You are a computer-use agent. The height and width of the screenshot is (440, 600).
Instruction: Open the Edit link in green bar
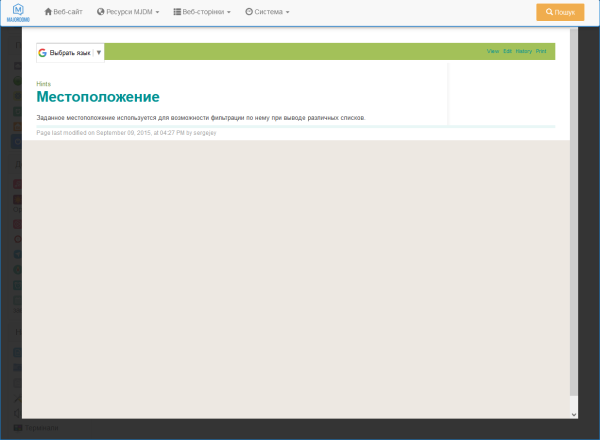(x=507, y=51)
